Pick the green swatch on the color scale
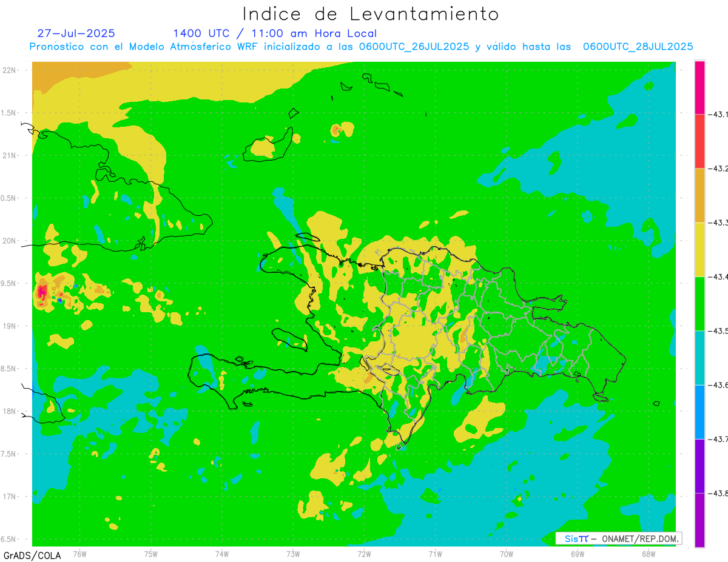The height and width of the screenshot is (562, 728). click(x=699, y=303)
